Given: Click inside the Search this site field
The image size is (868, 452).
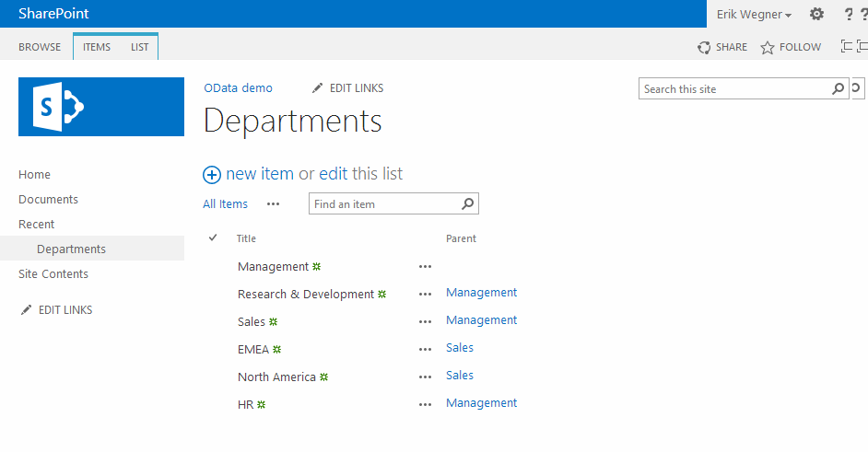Looking at the screenshot, I should click(x=733, y=89).
